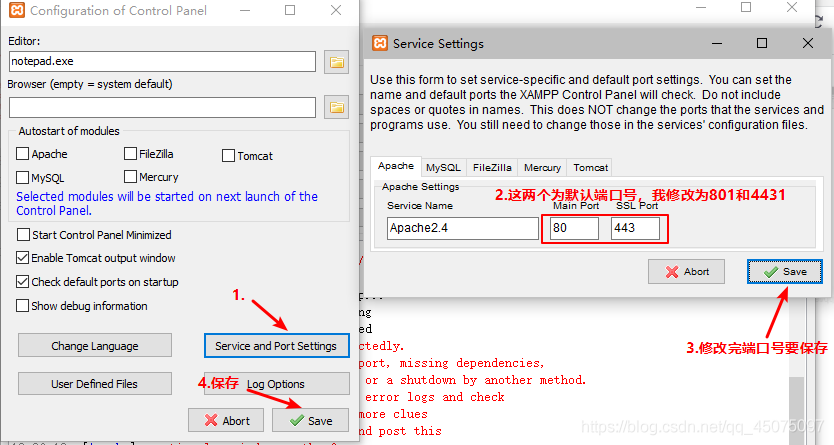Click the 'Browser (empty = system default)' label
Image resolution: width=834 pixels, height=445 pixels.
pyautogui.click(x=90, y=84)
